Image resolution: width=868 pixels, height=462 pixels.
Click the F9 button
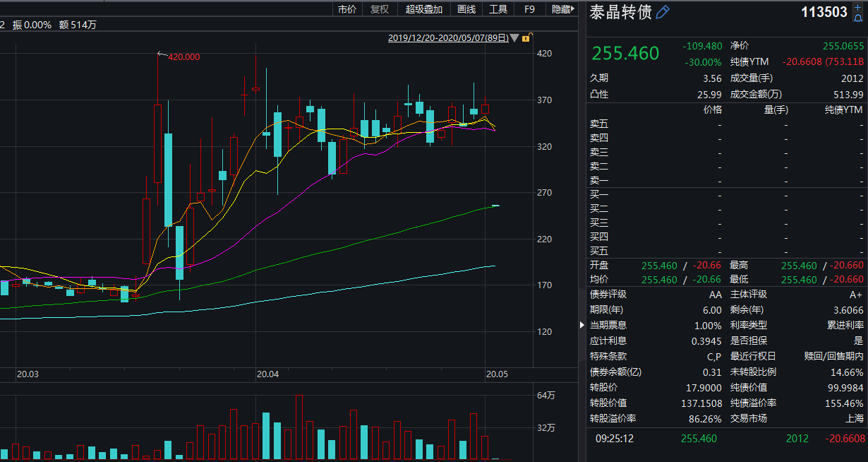click(529, 9)
